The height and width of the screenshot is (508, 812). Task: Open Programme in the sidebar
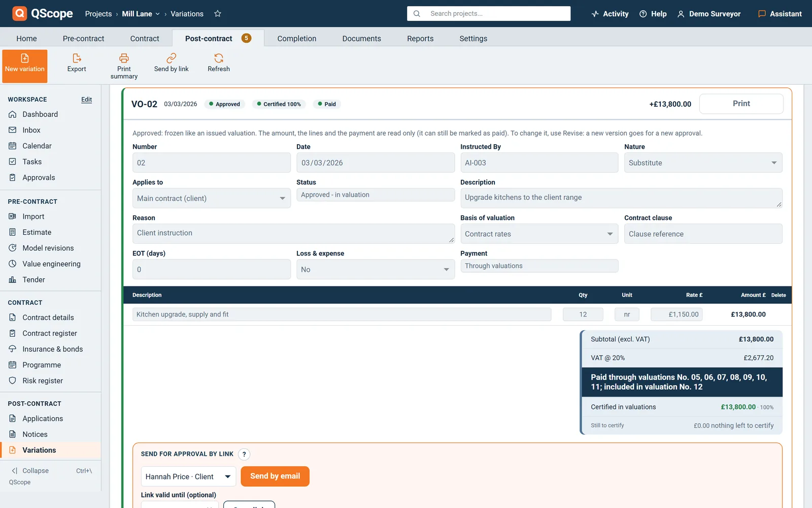(x=50, y=365)
